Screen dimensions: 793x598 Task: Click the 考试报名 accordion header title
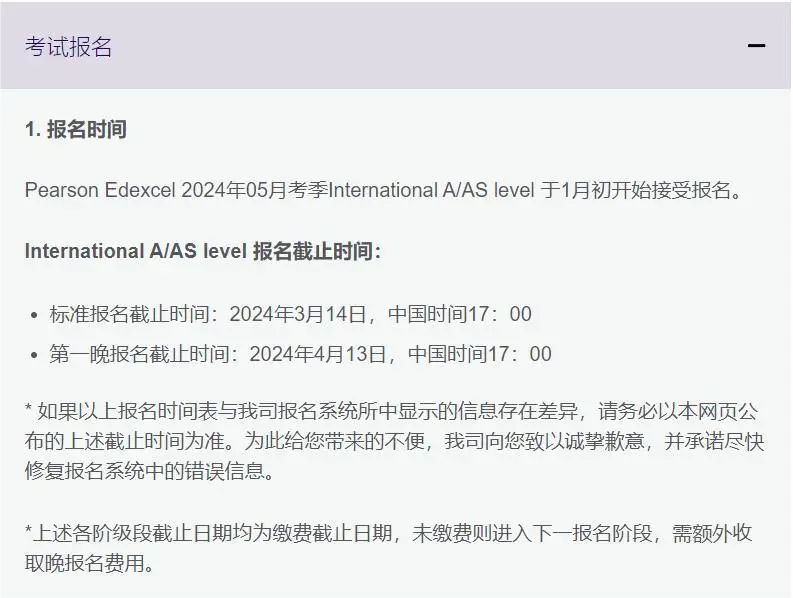(x=68, y=47)
